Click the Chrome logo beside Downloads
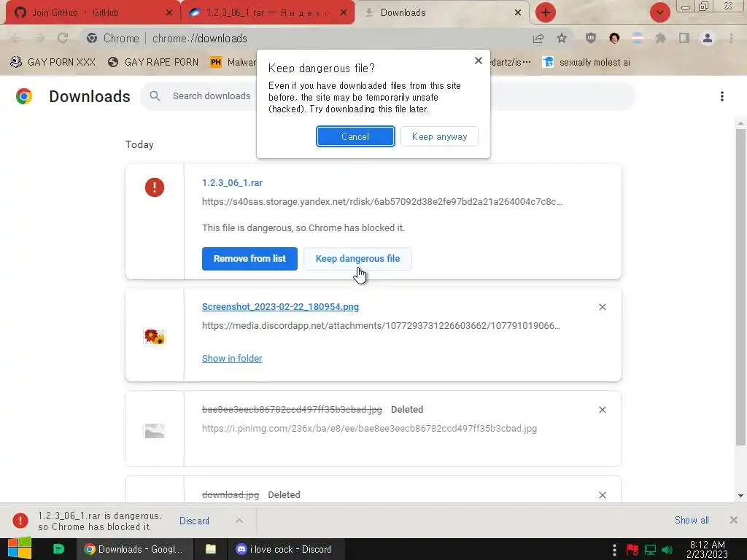The image size is (747, 560). (24, 96)
